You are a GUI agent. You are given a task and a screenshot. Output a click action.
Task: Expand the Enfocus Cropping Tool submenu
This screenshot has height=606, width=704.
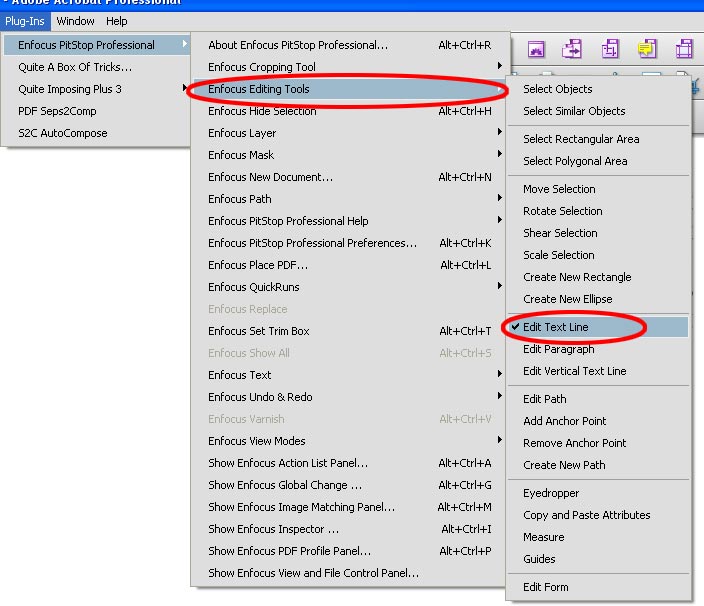click(500, 66)
